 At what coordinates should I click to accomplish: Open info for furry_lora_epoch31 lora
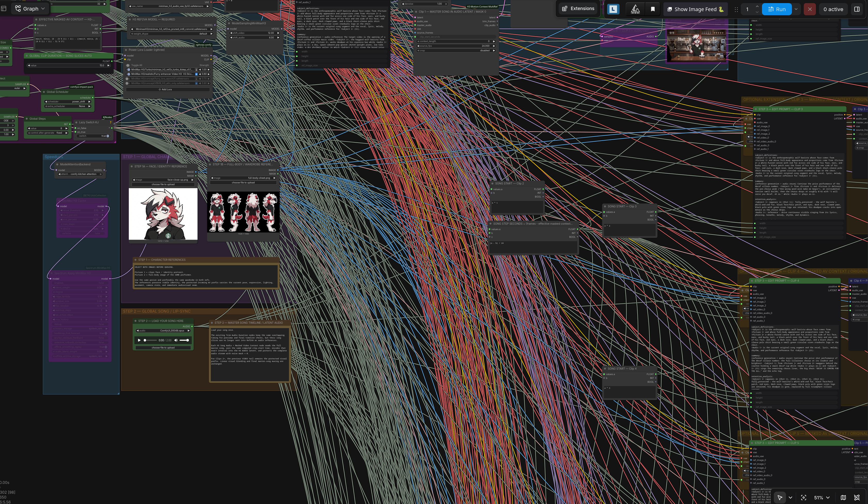coord(196,78)
